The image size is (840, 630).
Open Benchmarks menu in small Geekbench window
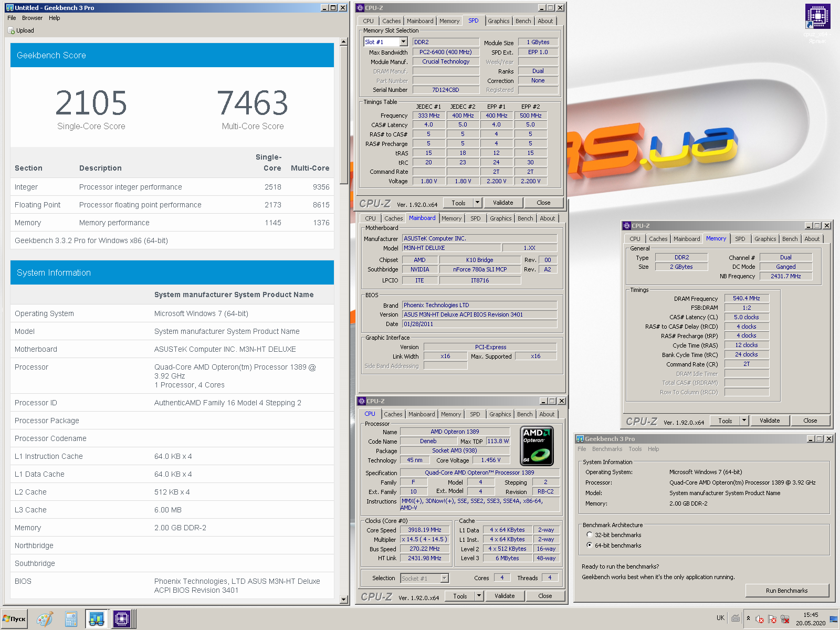[x=607, y=449]
